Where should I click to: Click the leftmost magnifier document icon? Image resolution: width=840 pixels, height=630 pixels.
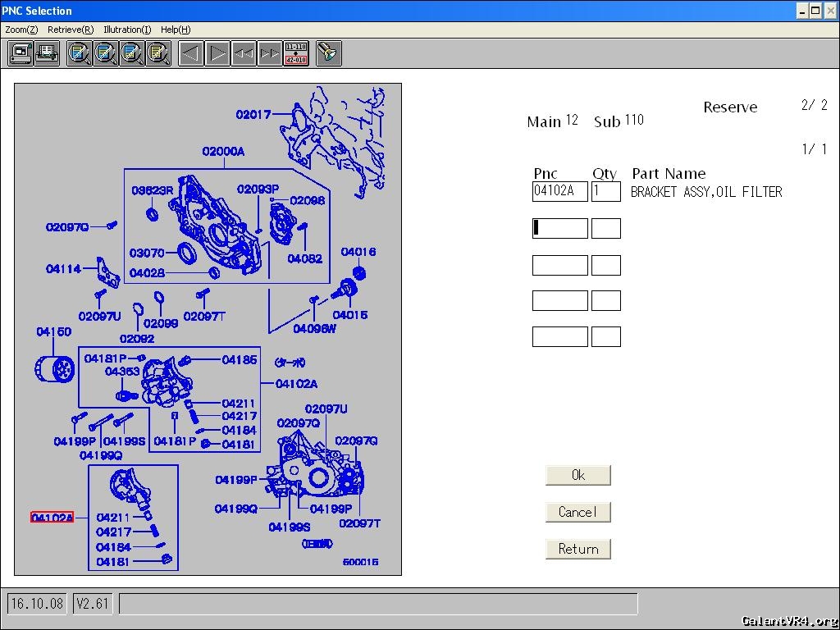point(80,53)
